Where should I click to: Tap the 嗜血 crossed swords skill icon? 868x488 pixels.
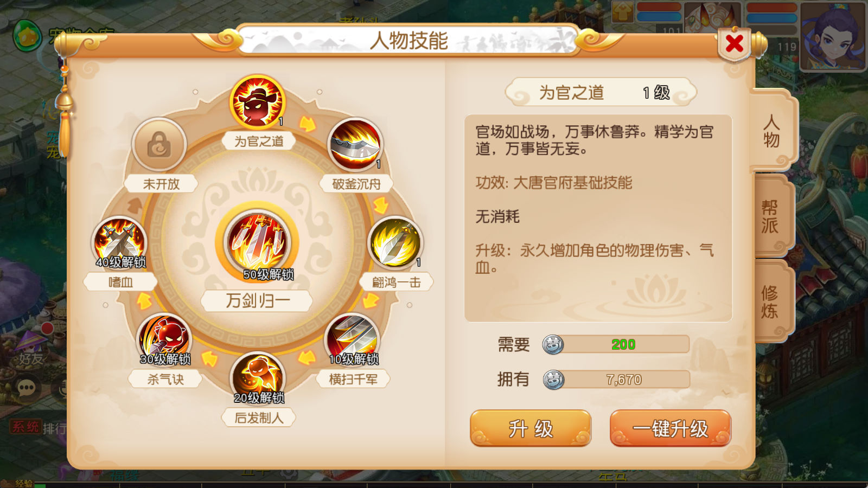pyautogui.click(x=120, y=242)
